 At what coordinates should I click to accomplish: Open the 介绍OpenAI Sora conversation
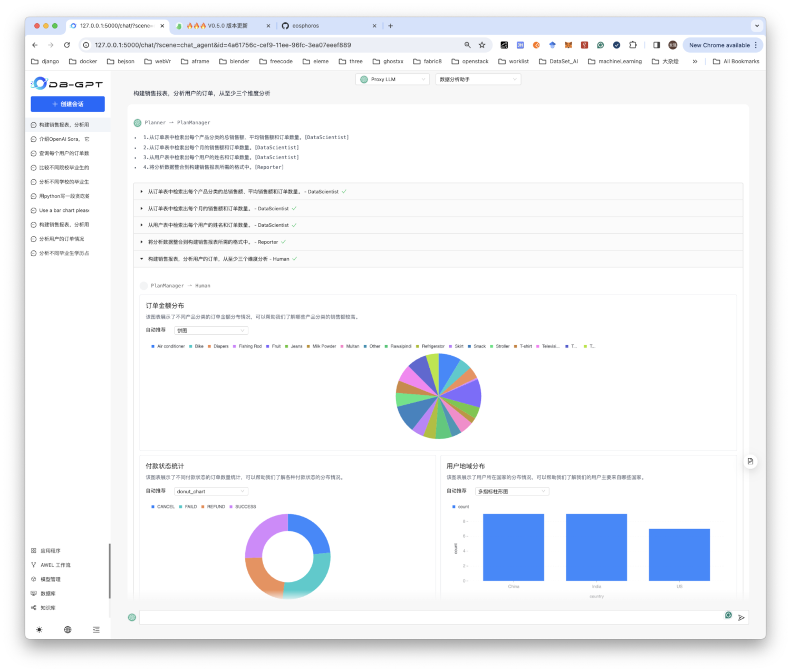67,139
